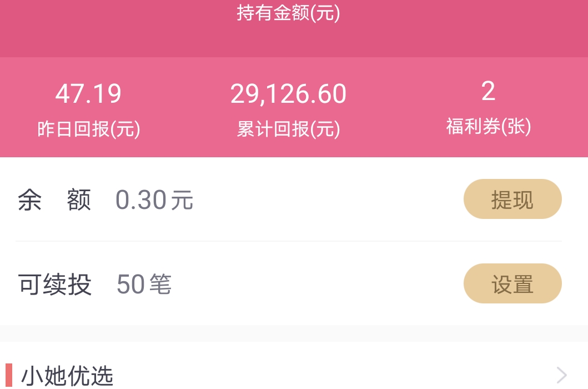Open 福利券(张) coupons label
The width and height of the screenshot is (588, 389).
(488, 126)
